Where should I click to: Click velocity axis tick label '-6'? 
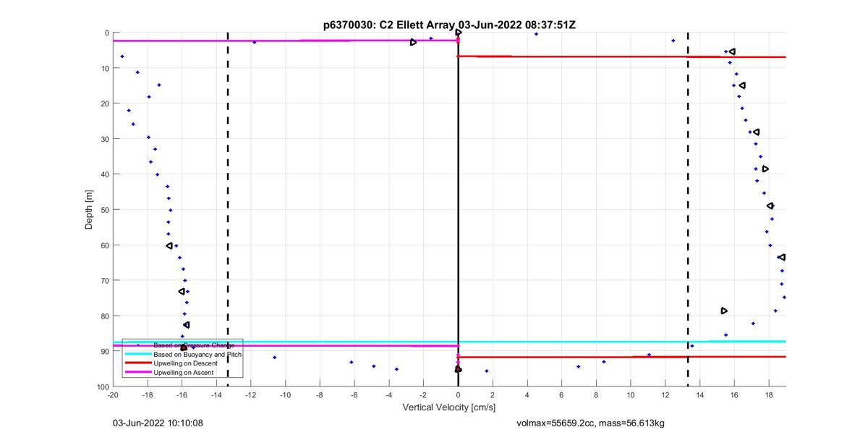click(354, 396)
